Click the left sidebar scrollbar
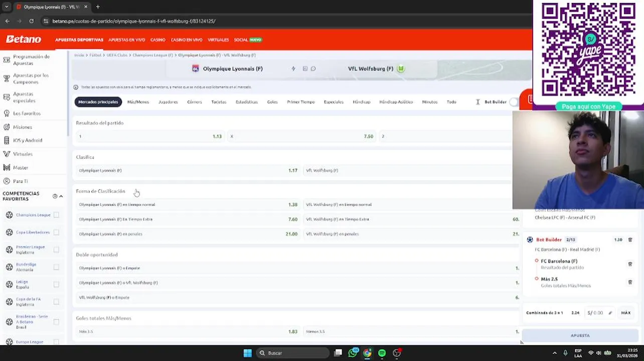 68,93
